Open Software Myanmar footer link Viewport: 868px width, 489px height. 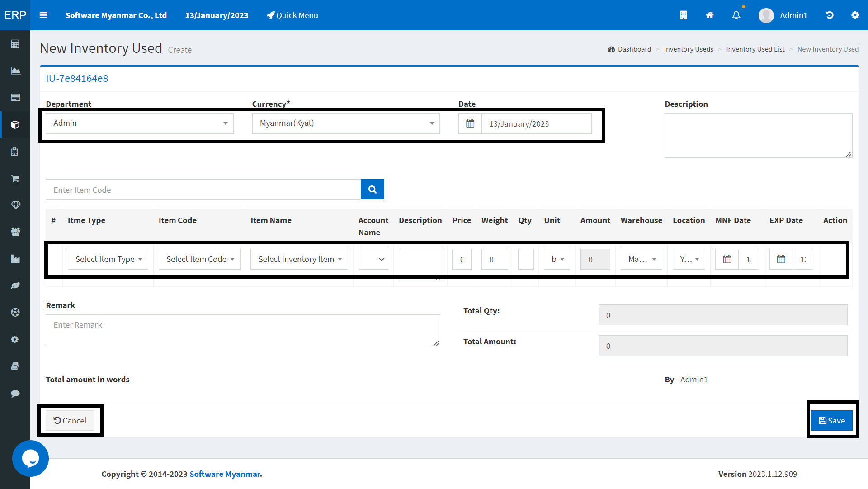[x=225, y=474]
